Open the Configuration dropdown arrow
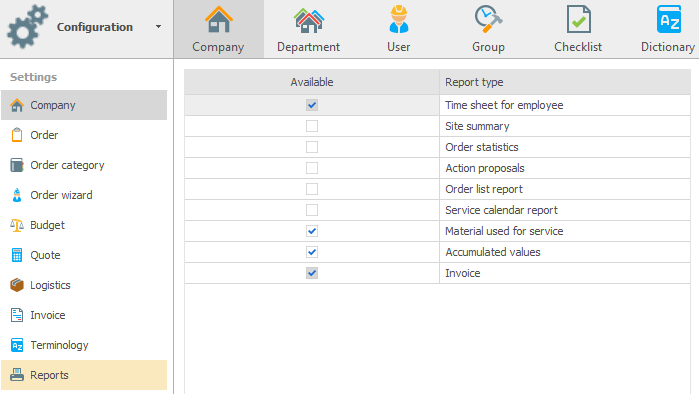This screenshot has height=394, width=699. 158,27
